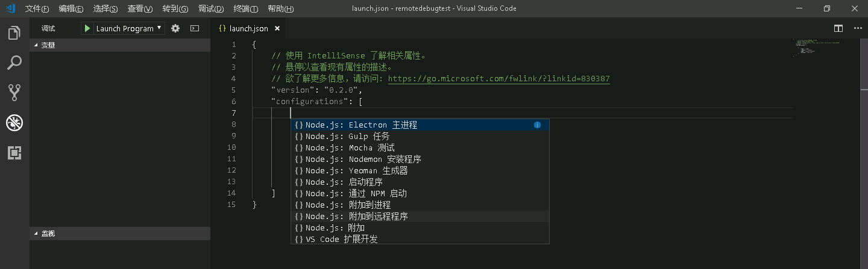Select the Node.js: Electron 主进程 suggestion

click(x=420, y=125)
